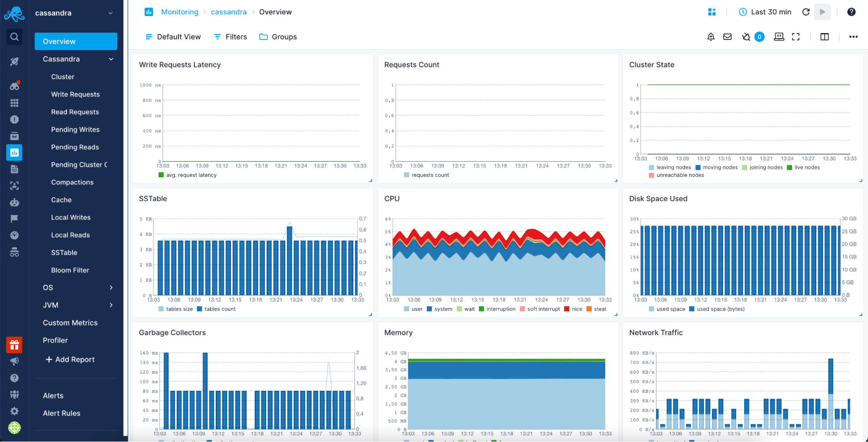The width and height of the screenshot is (868, 442).
Task: Open the Write Requests report
Action: [76, 94]
